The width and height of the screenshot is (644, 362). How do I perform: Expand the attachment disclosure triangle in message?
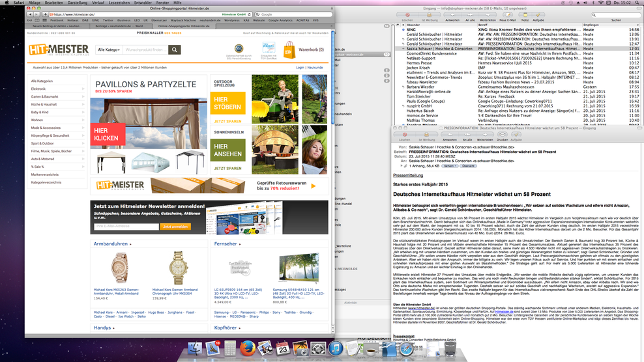[x=402, y=166]
